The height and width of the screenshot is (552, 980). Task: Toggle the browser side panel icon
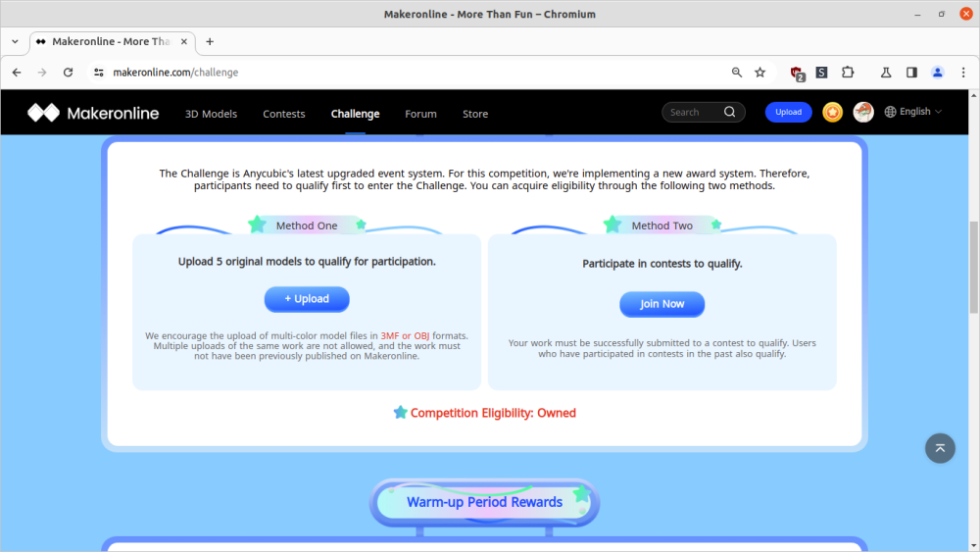tap(911, 73)
